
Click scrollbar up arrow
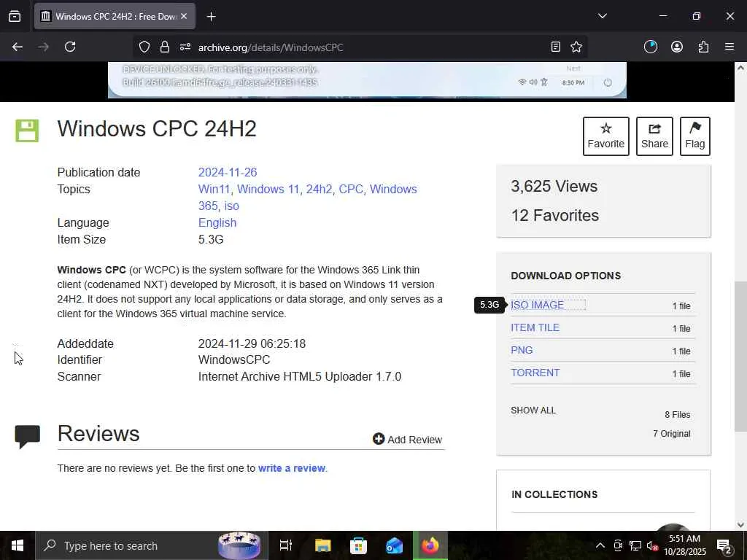pyautogui.click(x=740, y=68)
